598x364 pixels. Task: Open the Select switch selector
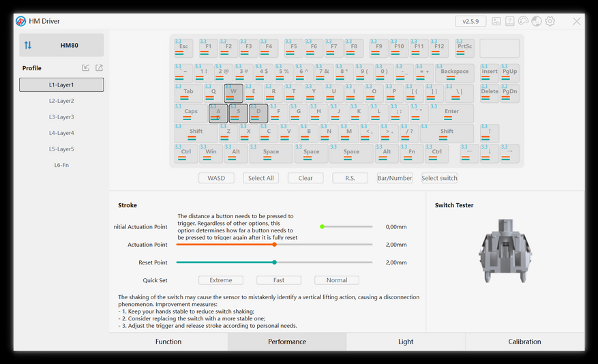pyautogui.click(x=439, y=178)
